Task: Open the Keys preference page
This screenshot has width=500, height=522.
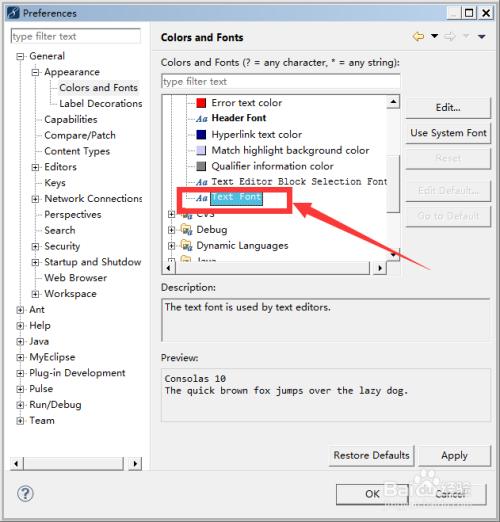Action: [x=55, y=183]
